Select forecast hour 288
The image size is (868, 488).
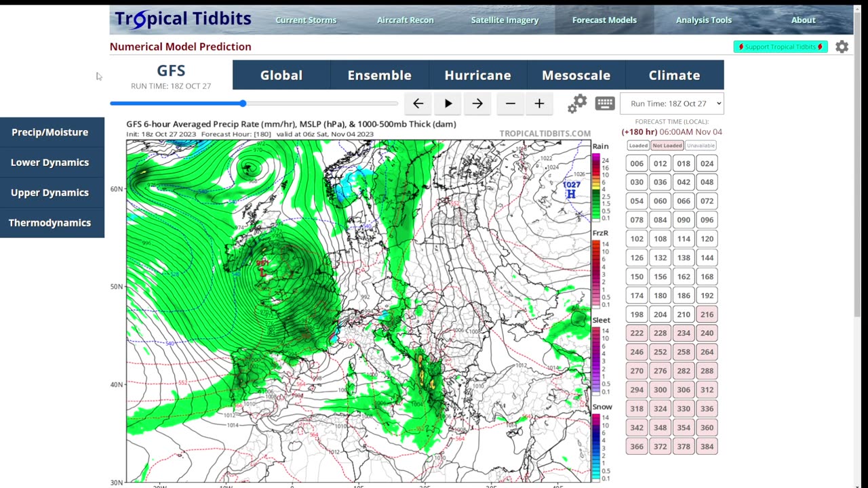707,371
